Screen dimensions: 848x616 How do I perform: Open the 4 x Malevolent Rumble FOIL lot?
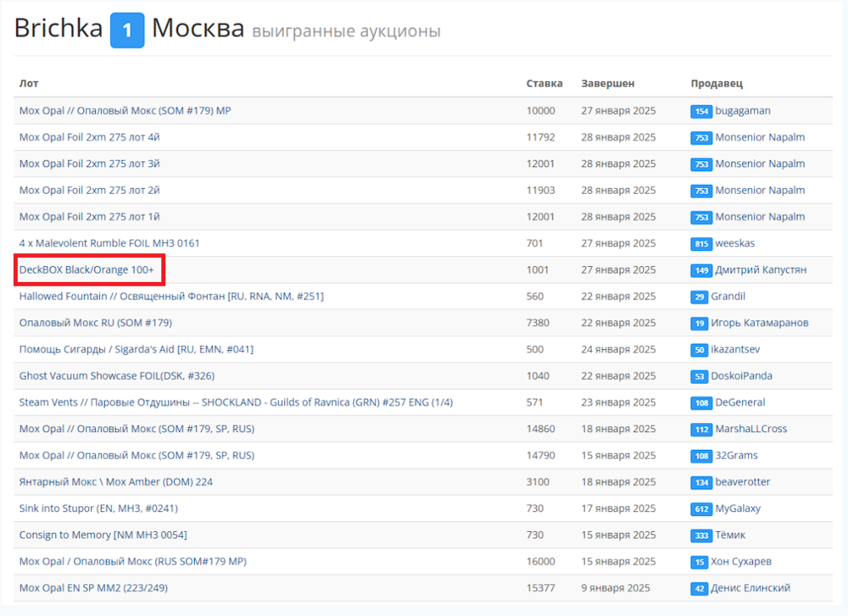click(109, 243)
